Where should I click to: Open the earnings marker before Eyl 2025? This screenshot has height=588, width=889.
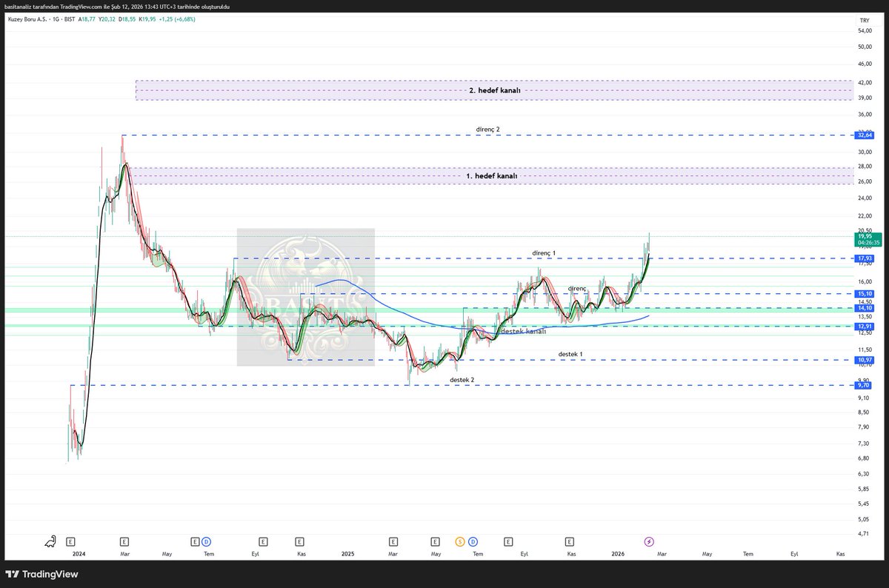pyautogui.click(x=509, y=542)
